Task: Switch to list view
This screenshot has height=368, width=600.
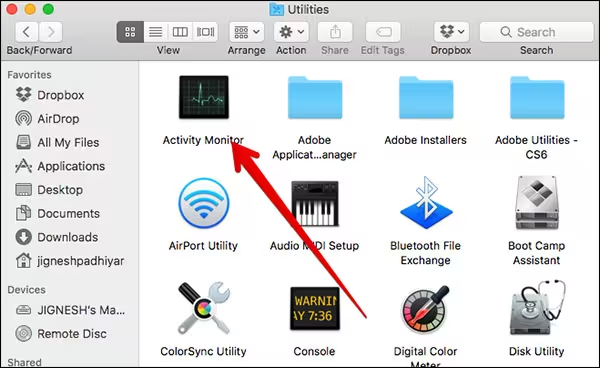Action: (x=155, y=32)
